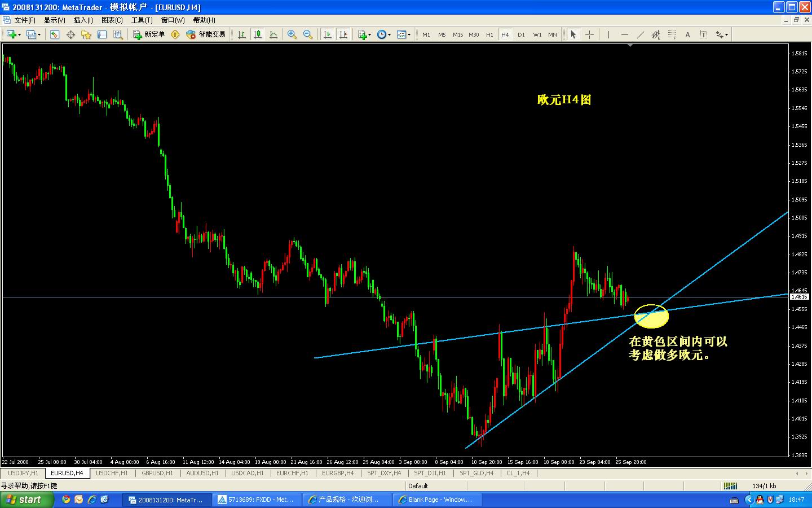Screen dimensions: 812x508
Task: Open the 显示(V) menu
Action: pos(54,20)
